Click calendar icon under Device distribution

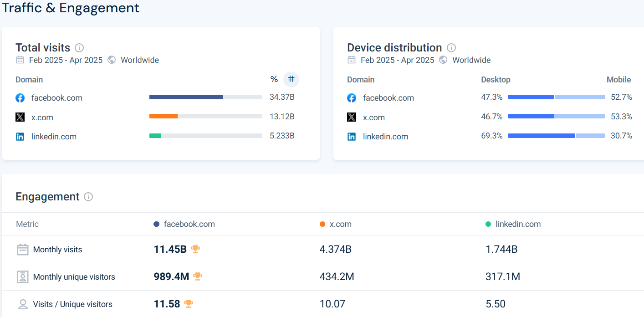351,60
